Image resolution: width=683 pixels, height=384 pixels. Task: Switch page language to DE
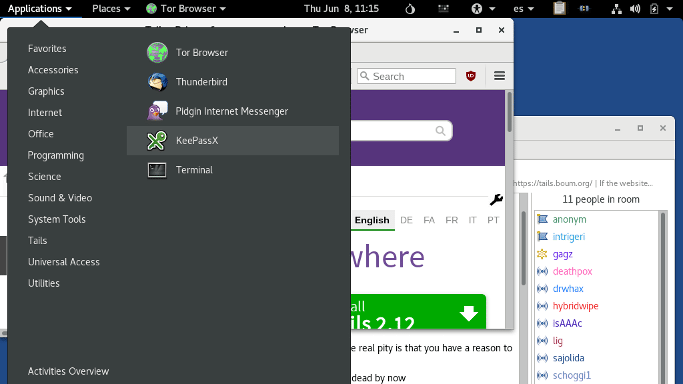[x=406, y=220]
